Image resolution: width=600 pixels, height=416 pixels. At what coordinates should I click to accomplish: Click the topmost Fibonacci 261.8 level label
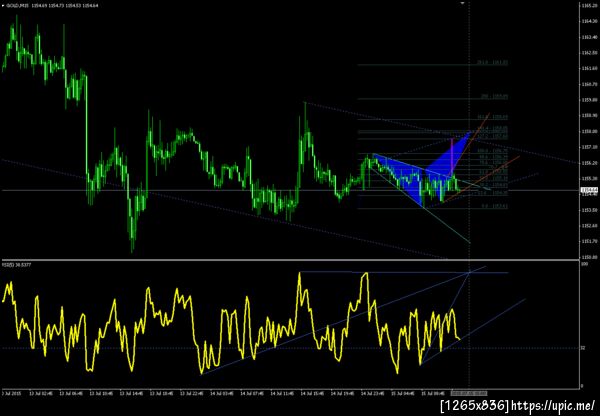point(492,62)
